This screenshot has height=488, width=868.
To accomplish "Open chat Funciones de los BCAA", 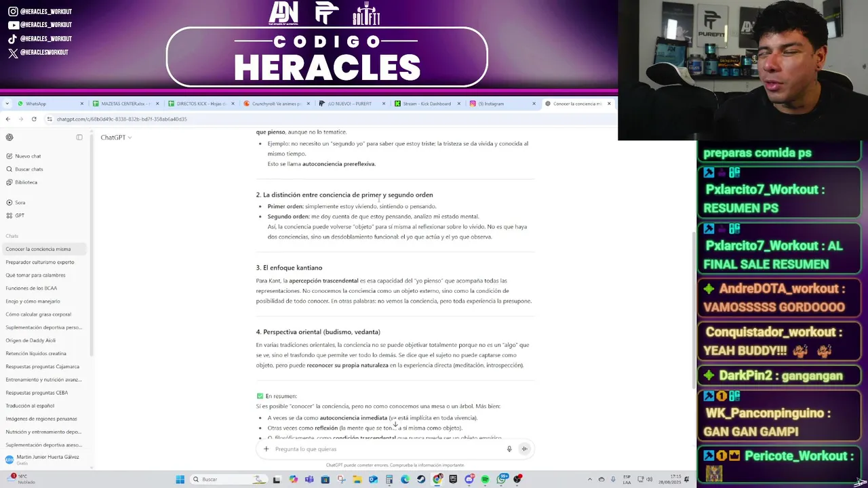I will pos(31,288).
